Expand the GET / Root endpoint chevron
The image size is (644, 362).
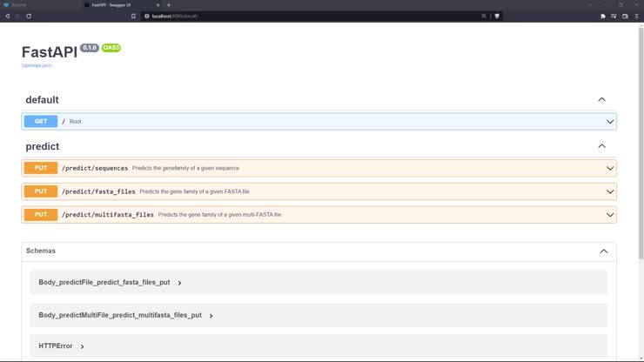[x=610, y=122]
